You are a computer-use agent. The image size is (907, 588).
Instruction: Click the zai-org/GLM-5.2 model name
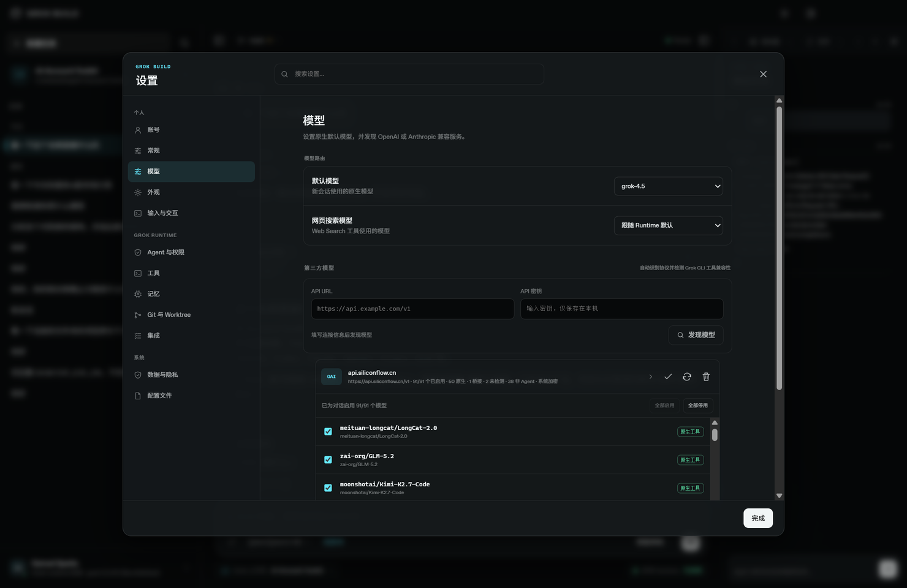pyautogui.click(x=367, y=456)
